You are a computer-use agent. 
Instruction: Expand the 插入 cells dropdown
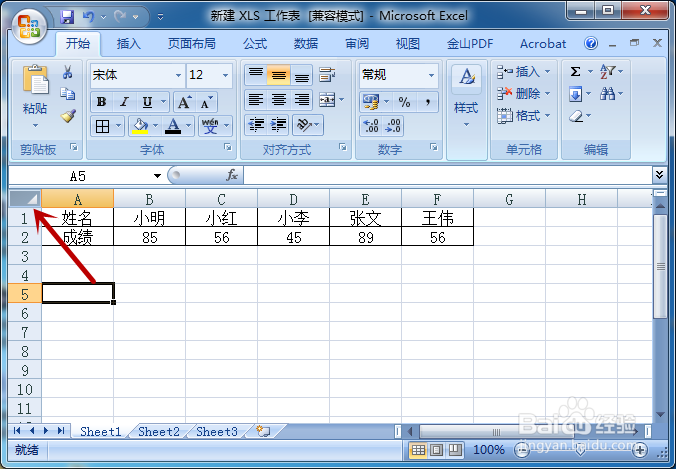548,71
